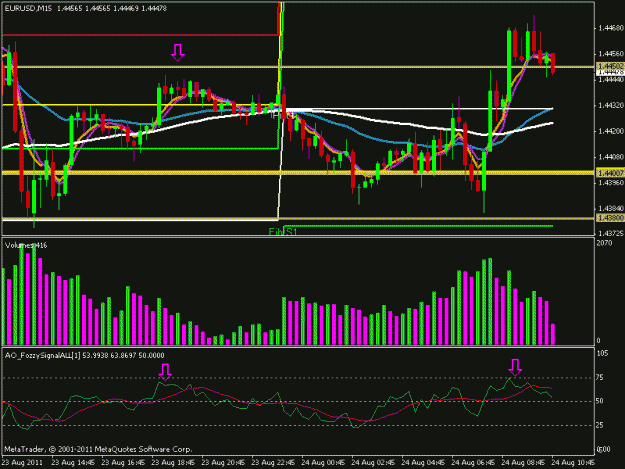Click the 24 Aug 00:45 time label
The height and width of the screenshot is (469, 625).
click(x=323, y=463)
